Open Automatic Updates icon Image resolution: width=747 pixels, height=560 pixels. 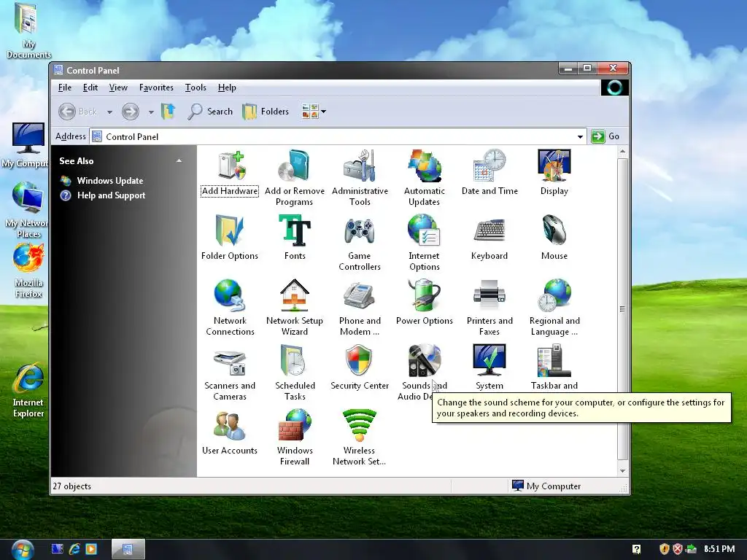[x=425, y=178]
